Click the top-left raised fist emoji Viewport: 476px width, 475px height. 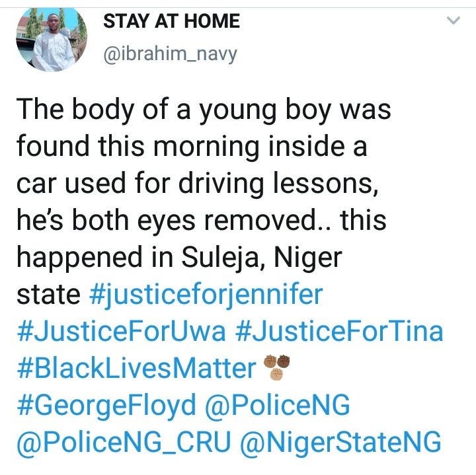point(269,362)
